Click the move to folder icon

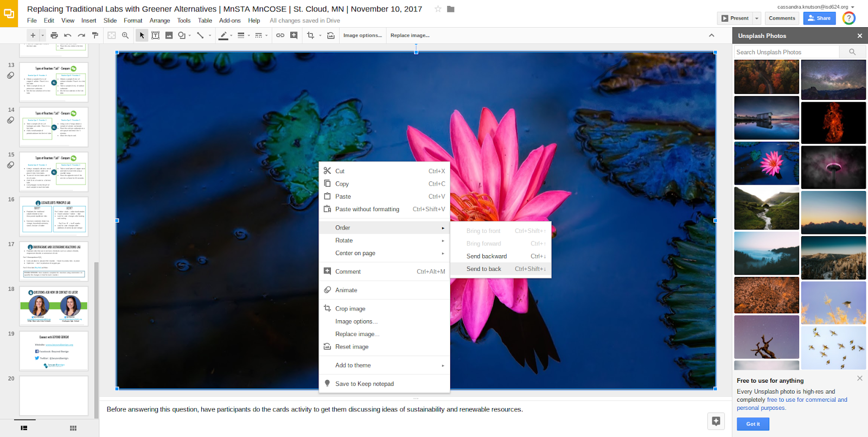(x=450, y=9)
